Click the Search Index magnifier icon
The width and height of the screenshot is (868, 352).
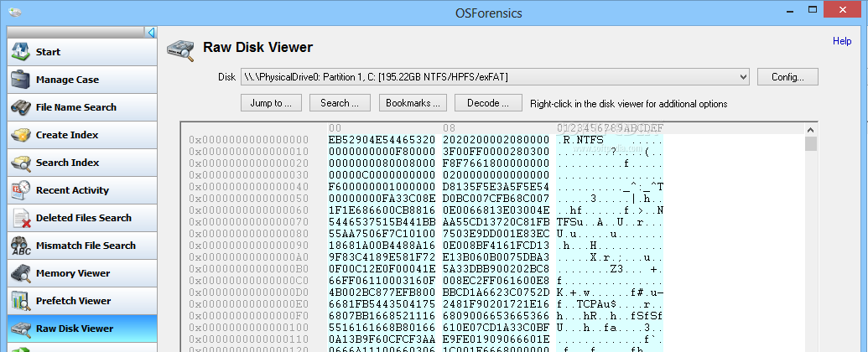click(x=20, y=162)
